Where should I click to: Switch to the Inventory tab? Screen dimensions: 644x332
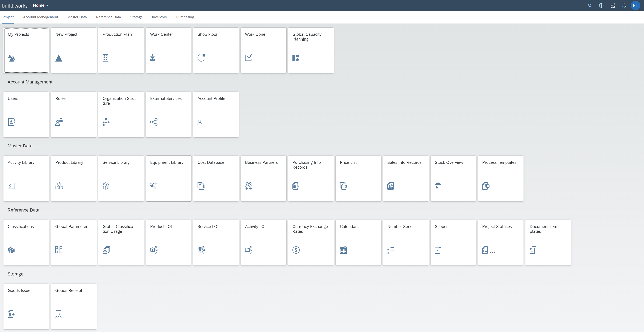click(x=159, y=17)
